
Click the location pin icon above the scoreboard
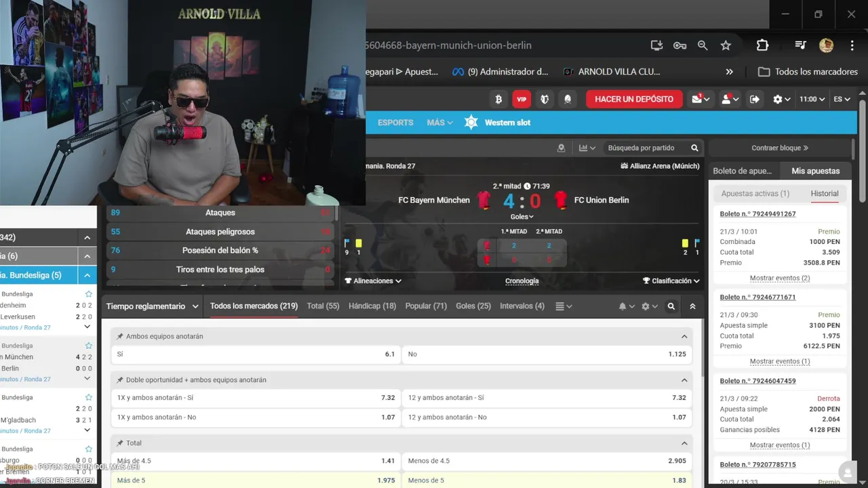561,148
